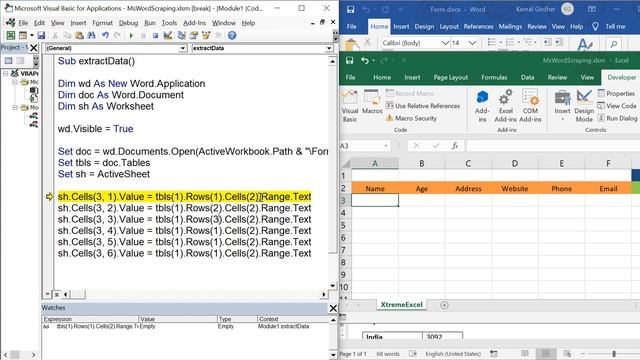
Task: Save Word document from quick access toolbar
Action: 350,9
